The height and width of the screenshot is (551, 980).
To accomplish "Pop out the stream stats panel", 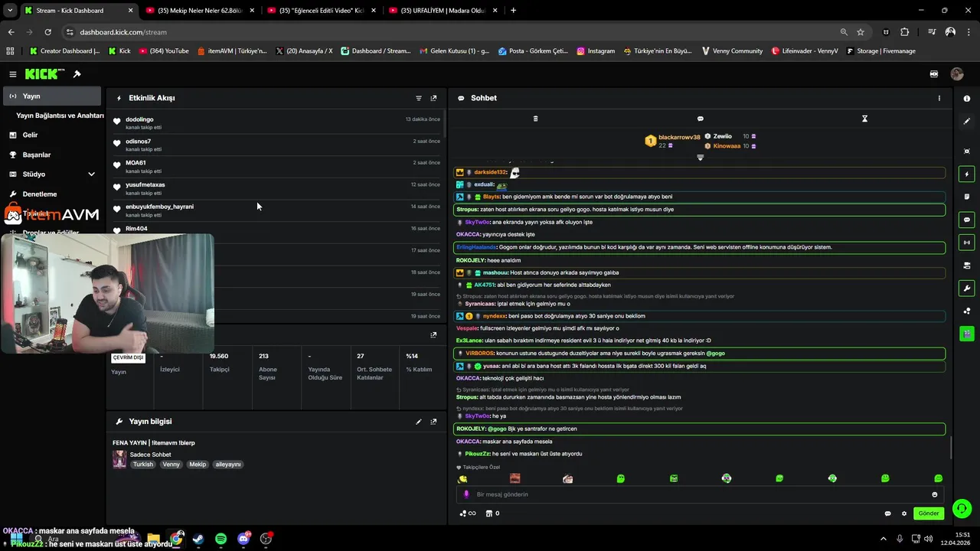I will 433,335.
